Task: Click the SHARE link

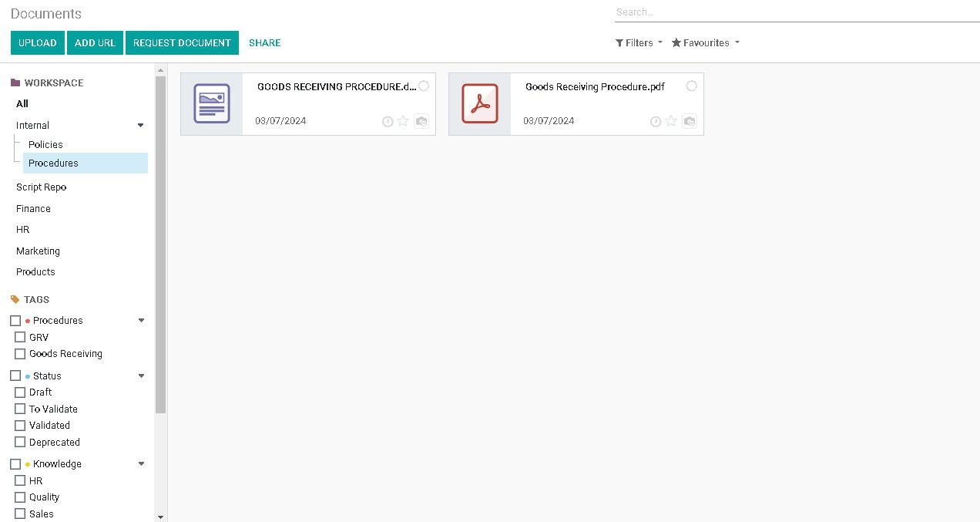Action: coord(264,42)
